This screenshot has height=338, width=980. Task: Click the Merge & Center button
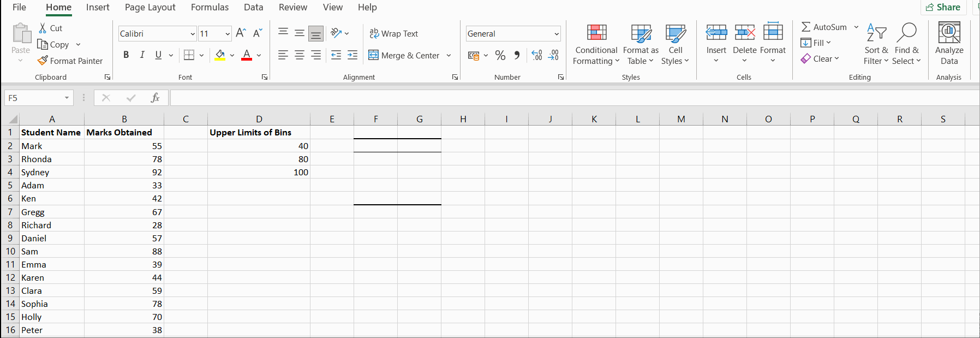point(404,55)
